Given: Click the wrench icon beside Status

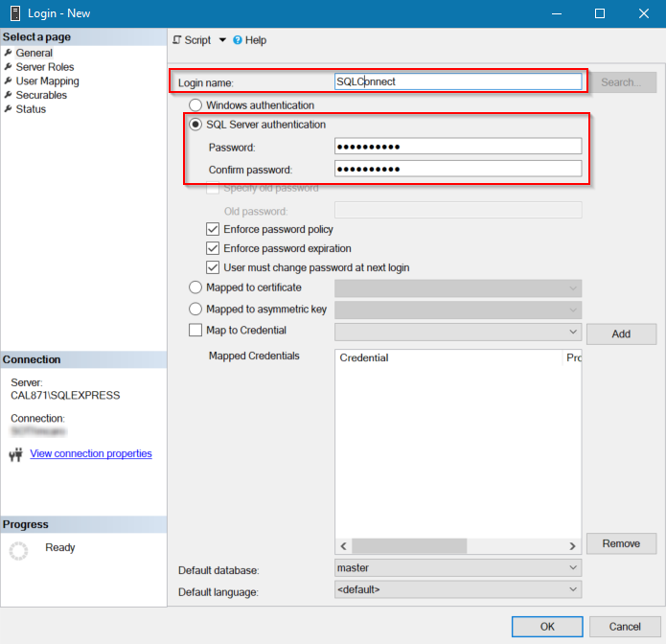Looking at the screenshot, I should click(8, 108).
